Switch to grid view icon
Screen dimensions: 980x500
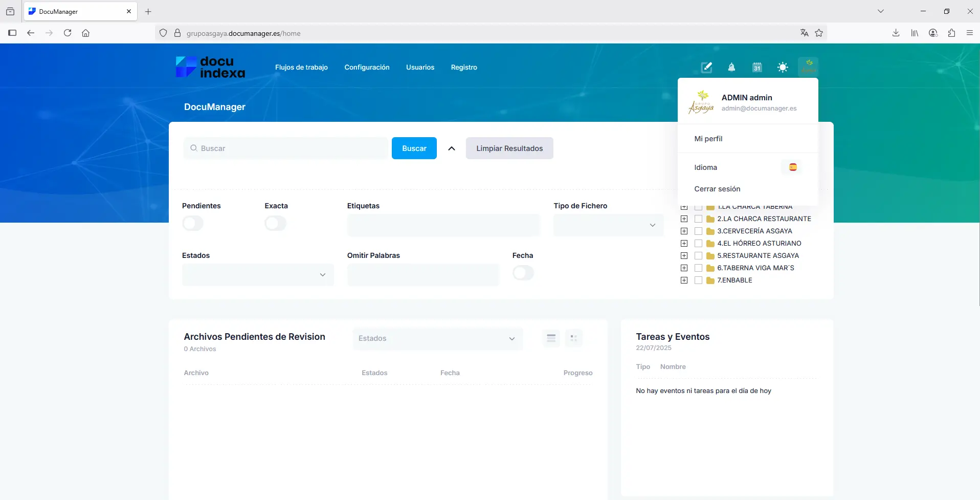(x=573, y=338)
